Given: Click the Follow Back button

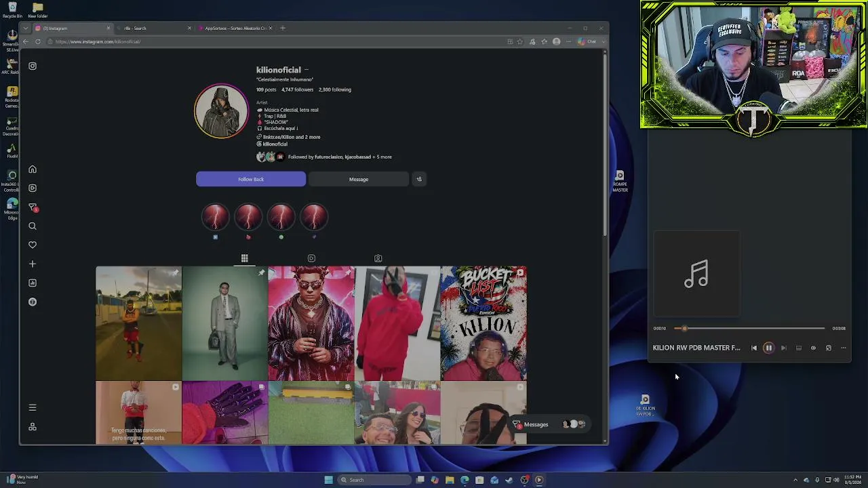Looking at the screenshot, I should pyautogui.click(x=251, y=179).
